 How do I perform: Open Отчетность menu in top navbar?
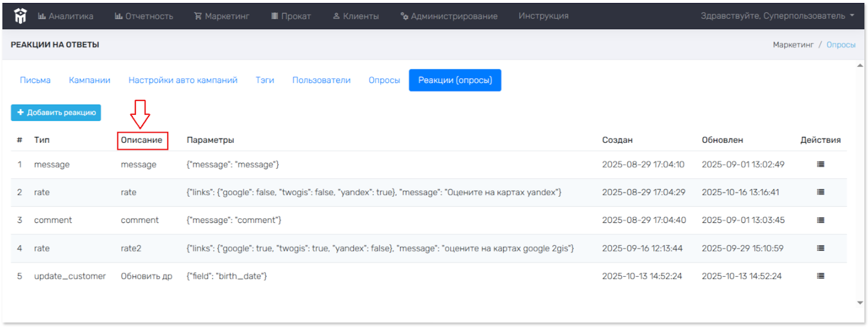pos(144,16)
